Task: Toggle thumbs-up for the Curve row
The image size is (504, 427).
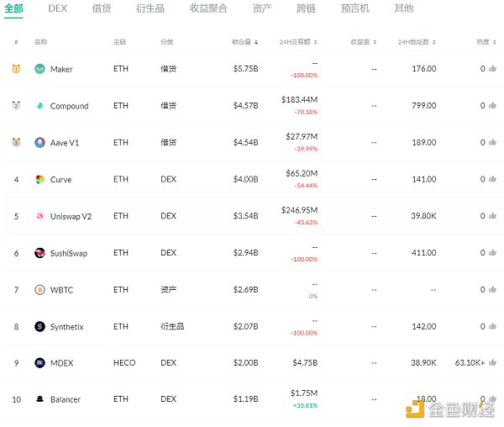Action: point(492,180)
